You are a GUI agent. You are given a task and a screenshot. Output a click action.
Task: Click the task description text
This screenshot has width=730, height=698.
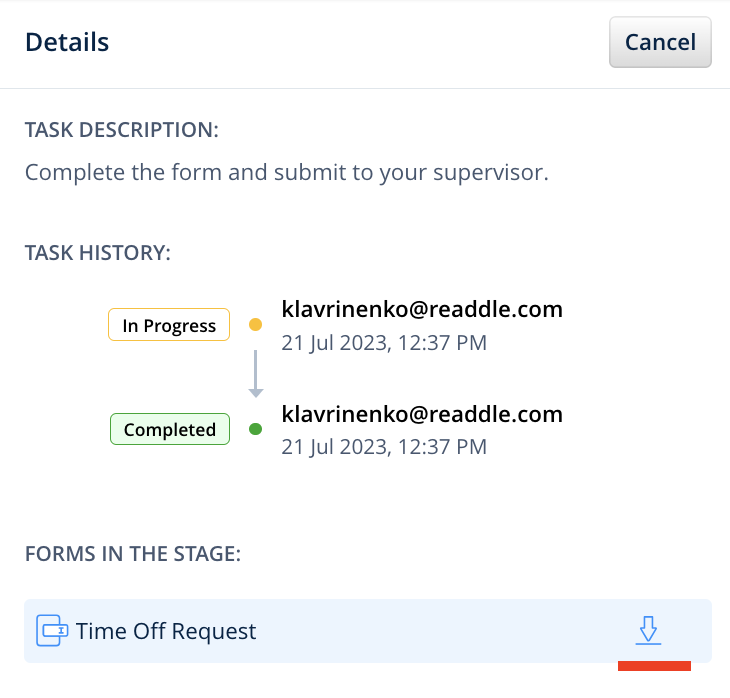point(287,172)
